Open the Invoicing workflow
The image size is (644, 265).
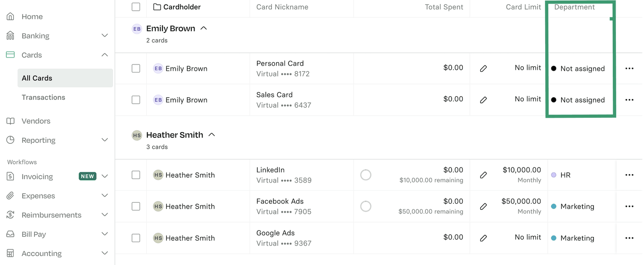pyautogui.click(x=37, y=176)
